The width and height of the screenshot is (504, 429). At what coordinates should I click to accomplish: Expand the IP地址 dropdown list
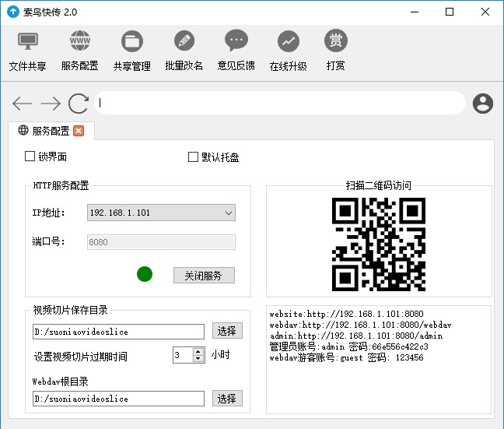pyautogui.click(x=228, y=213)
